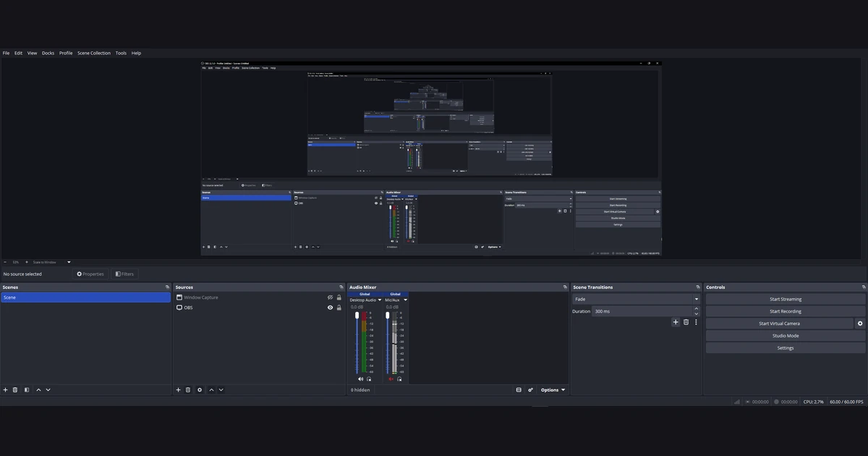Add a new scene with the plus icon
This screenshot has height=456, width=868.
click(x=5, y=389)
